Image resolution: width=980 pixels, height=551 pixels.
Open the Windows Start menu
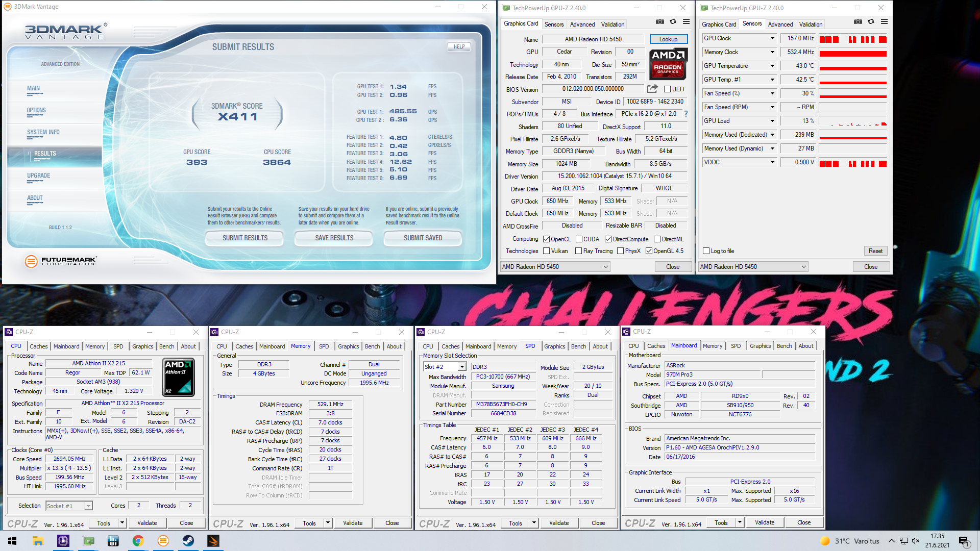[x=12, y=541]
